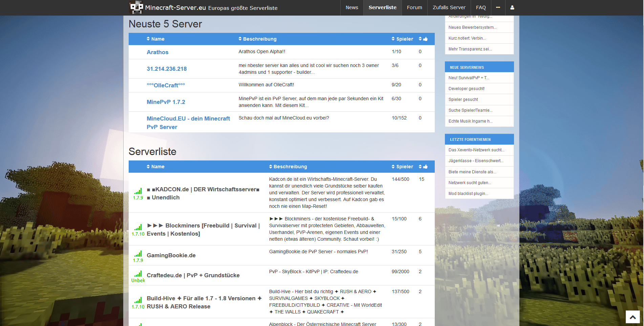644x326 pixels.
Task: Sort Serverliste by Spieler column
Action: click(x=402, y=167)
